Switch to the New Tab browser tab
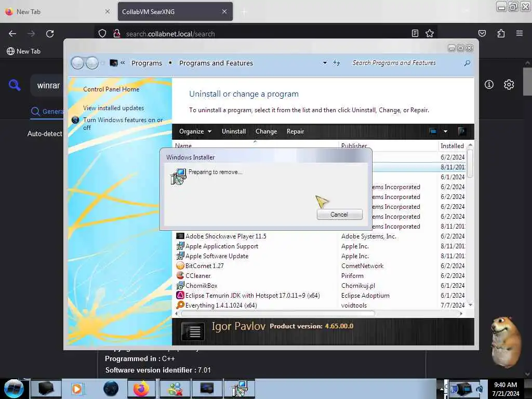Image resolution: width=532 pixels, height=399 pixels. coord(58,11)
